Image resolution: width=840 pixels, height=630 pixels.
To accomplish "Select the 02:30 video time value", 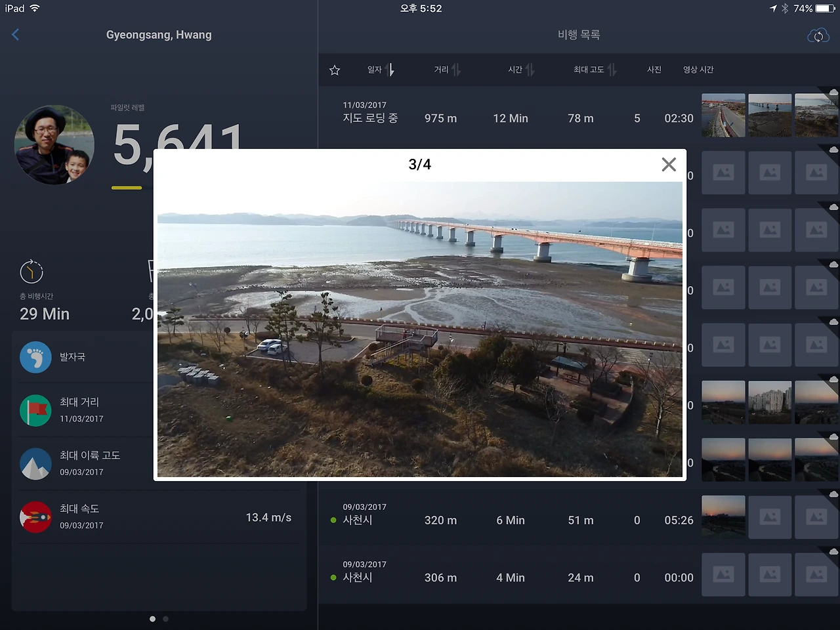I will point(679,118).
